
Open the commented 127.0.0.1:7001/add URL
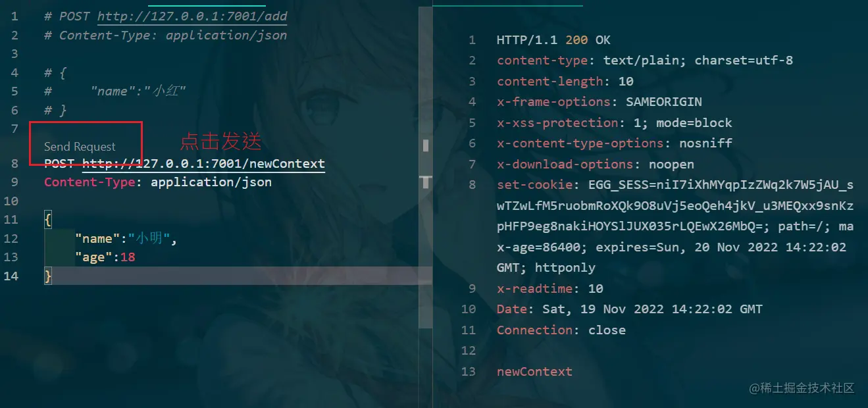[192, 16]
